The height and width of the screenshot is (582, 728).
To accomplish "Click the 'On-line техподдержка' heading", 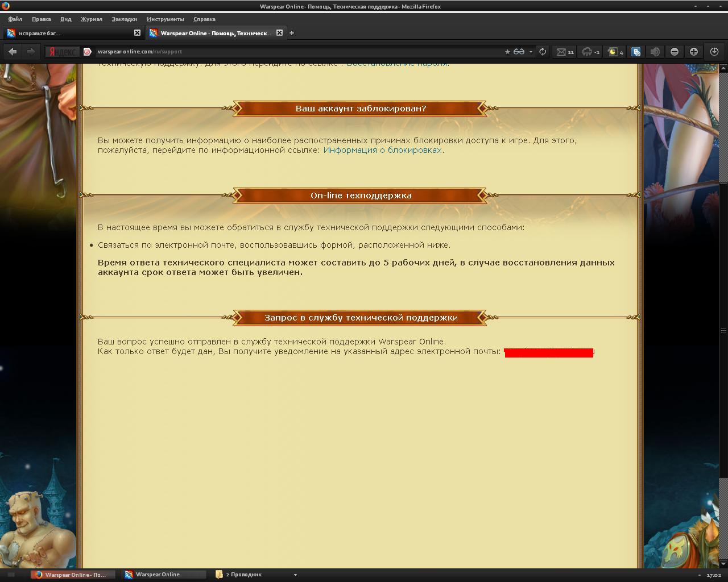I will [361, 196].
